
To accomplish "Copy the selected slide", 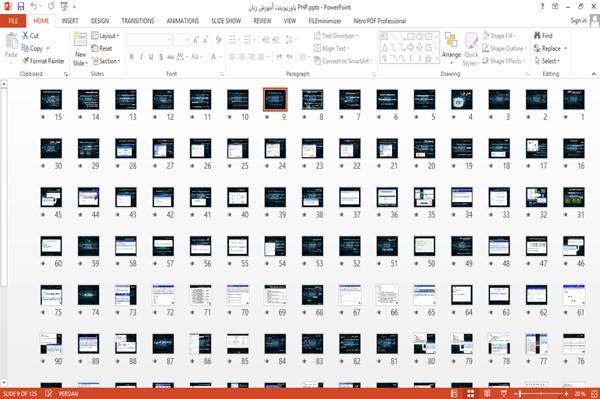I will pos(32,48).
